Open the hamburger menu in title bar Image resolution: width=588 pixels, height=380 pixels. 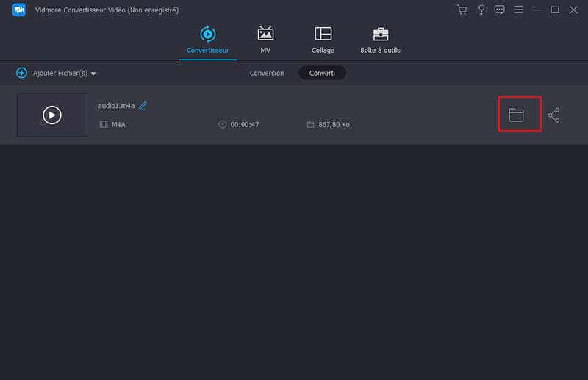518,10
